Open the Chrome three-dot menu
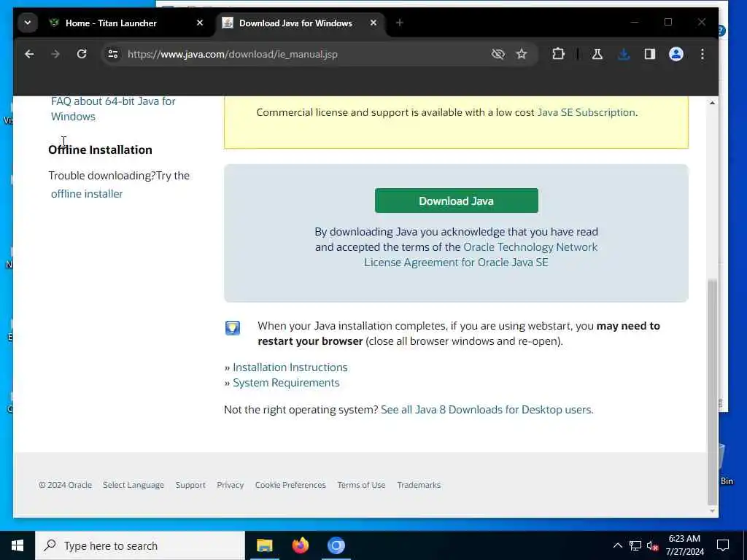 pos(703,54)
